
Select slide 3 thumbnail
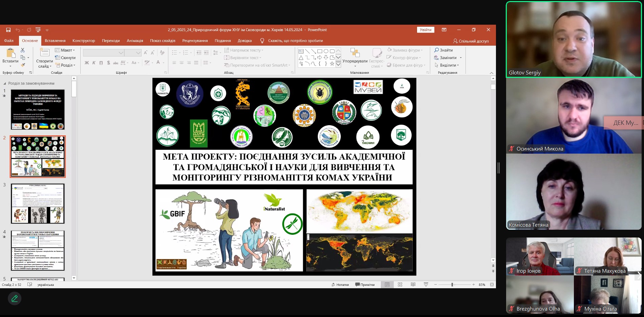point(38,204)
